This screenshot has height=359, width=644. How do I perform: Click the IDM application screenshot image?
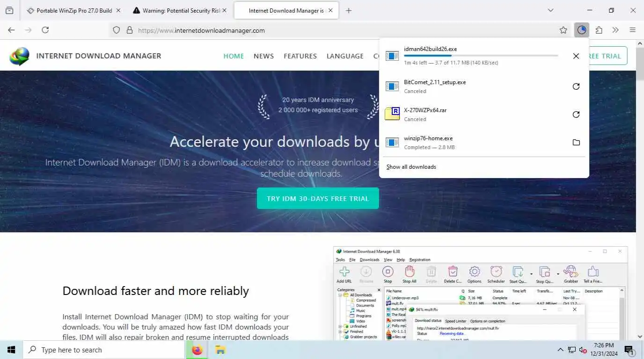[x=480, y=293]
